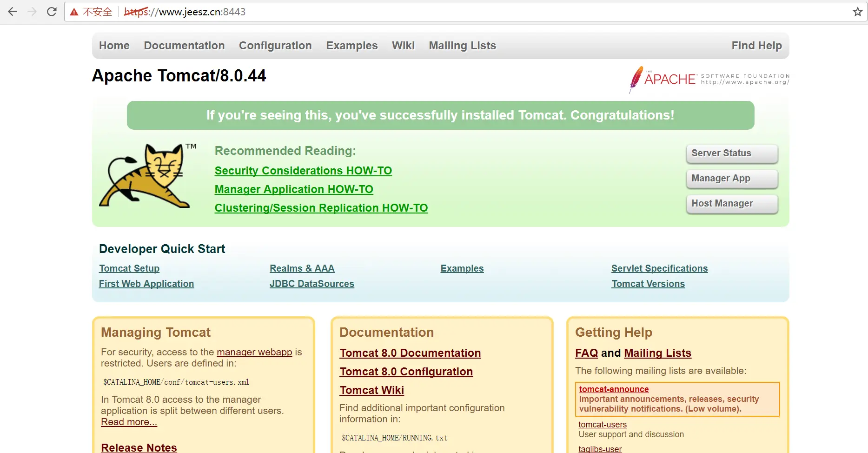This screenshot has height=453, width=868.
Task: Open the First Web Application link
Action: tap(146, 284)
